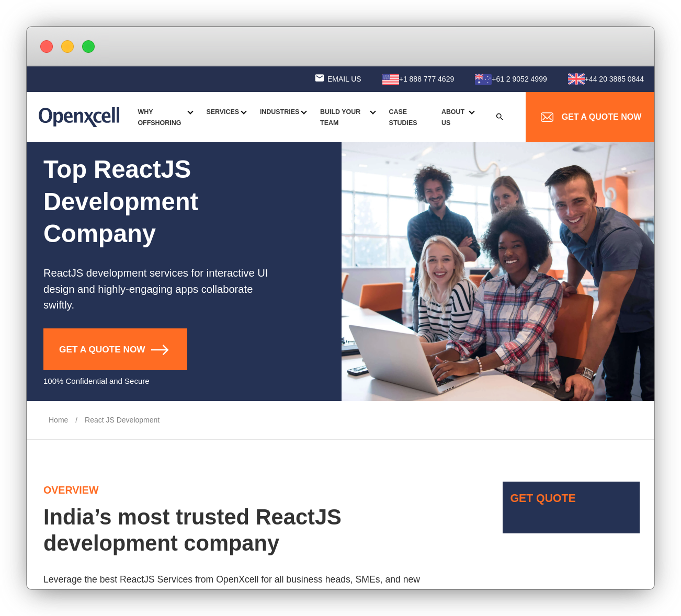Click the hero team photo

coord(498,271)
